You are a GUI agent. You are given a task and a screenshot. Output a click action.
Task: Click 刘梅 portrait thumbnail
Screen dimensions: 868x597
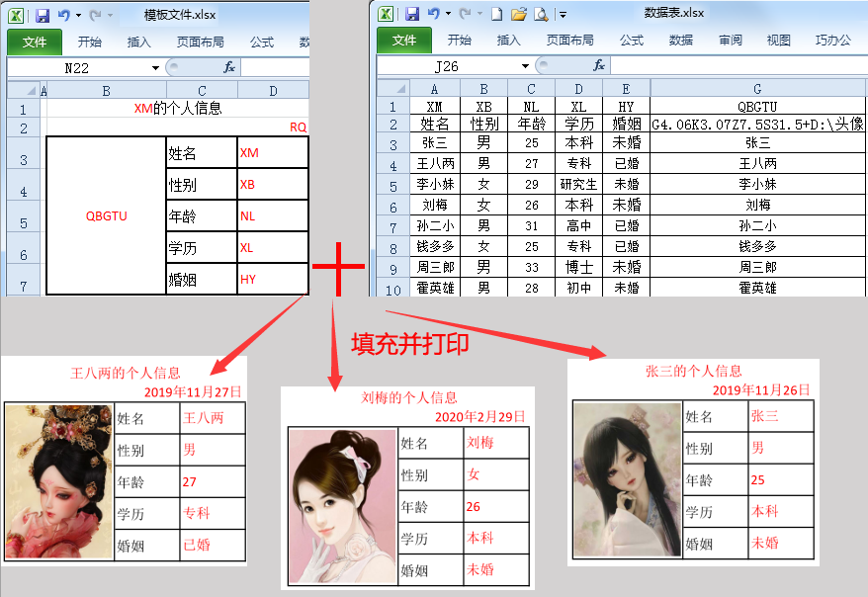pyautogui.click(x=343, y=506)
